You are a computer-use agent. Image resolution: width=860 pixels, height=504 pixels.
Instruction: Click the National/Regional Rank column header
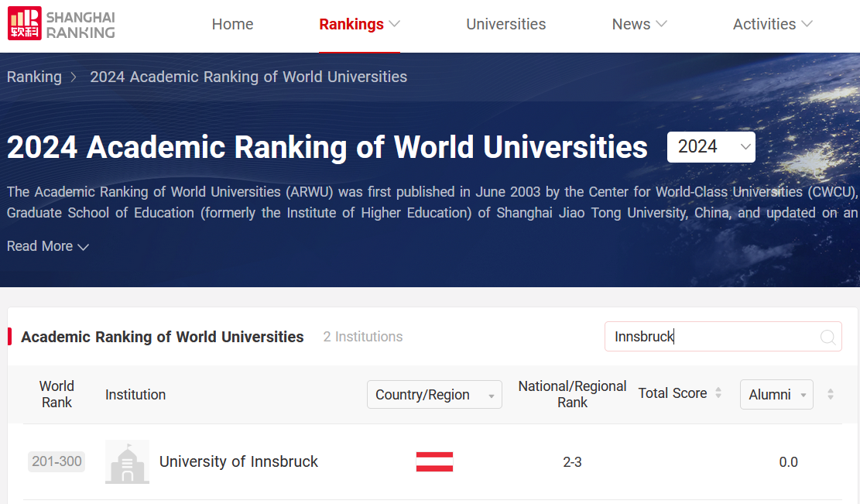coord(572,394)
